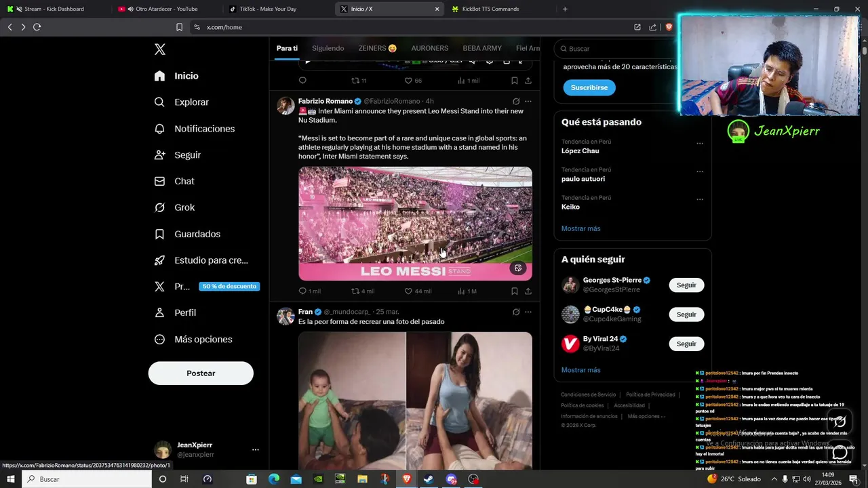The image size is (868, 488).
Task: Open the Windows Start menu
Action: pos(11,479)
